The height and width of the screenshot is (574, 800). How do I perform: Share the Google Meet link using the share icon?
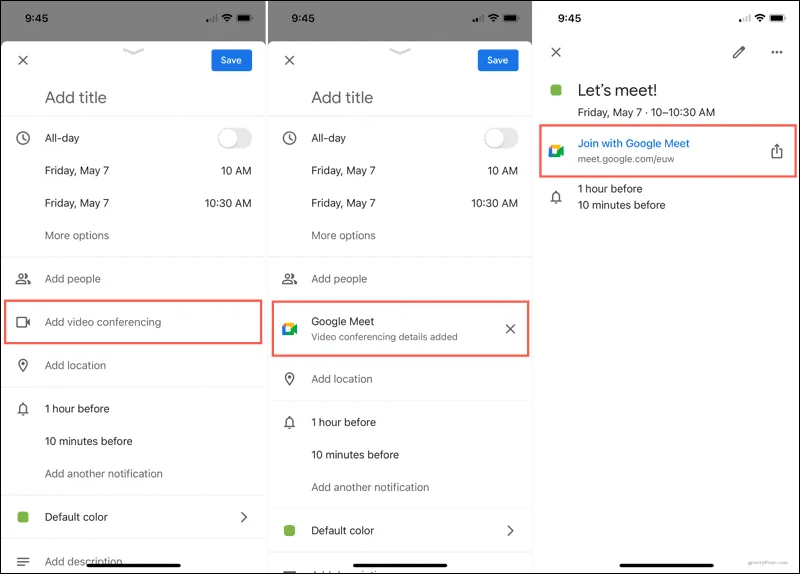click(777, 151)
